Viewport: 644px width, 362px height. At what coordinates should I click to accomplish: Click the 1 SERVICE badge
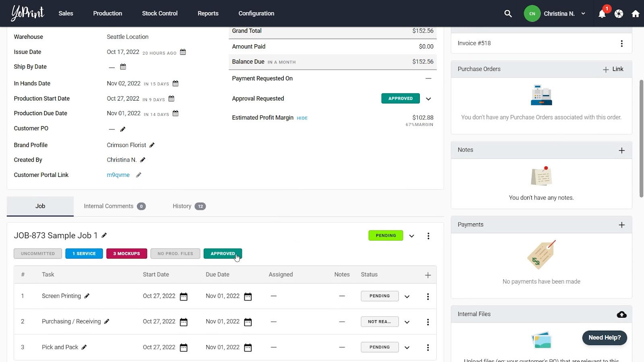coord(84,254)
